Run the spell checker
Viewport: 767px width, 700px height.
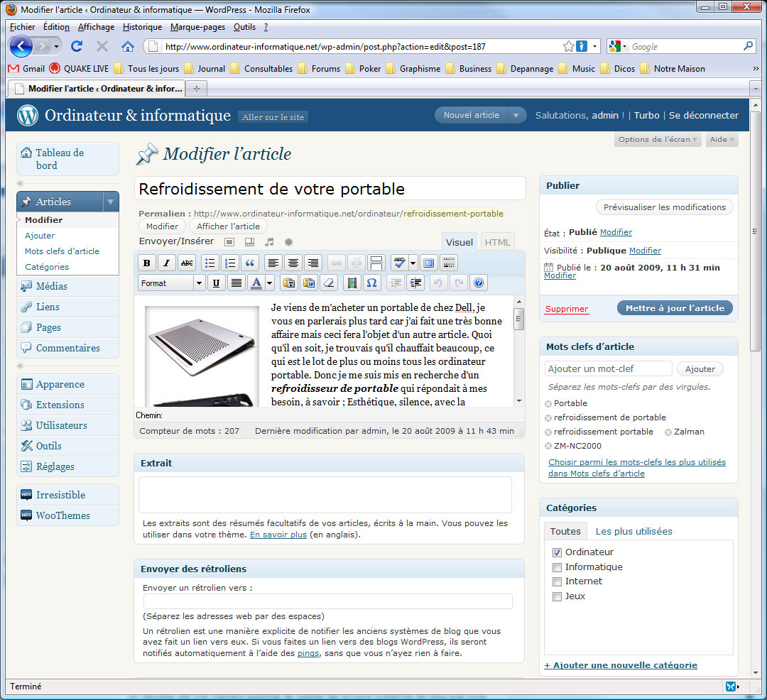[400, 263]
